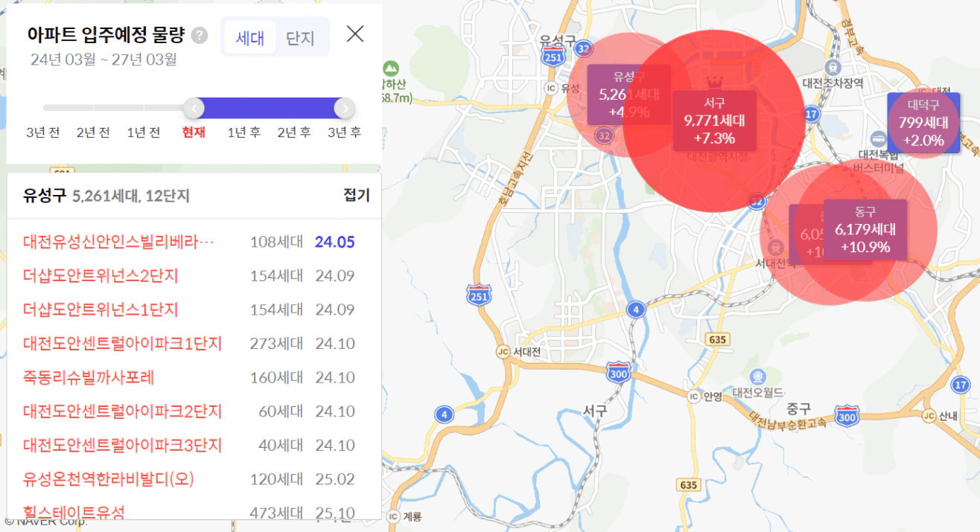Click the 중구 district label on map
The width and height of the screenshot is (980, 532).
pyautogui.click(x=798, y=408)
